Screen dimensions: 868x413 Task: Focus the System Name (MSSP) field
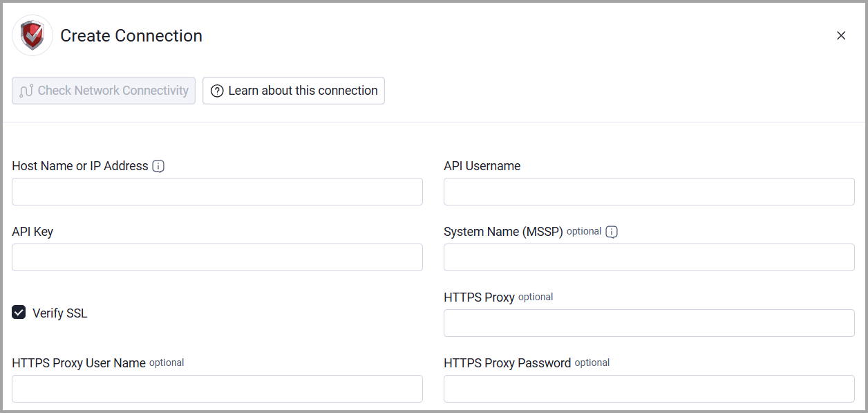point(649,257)
